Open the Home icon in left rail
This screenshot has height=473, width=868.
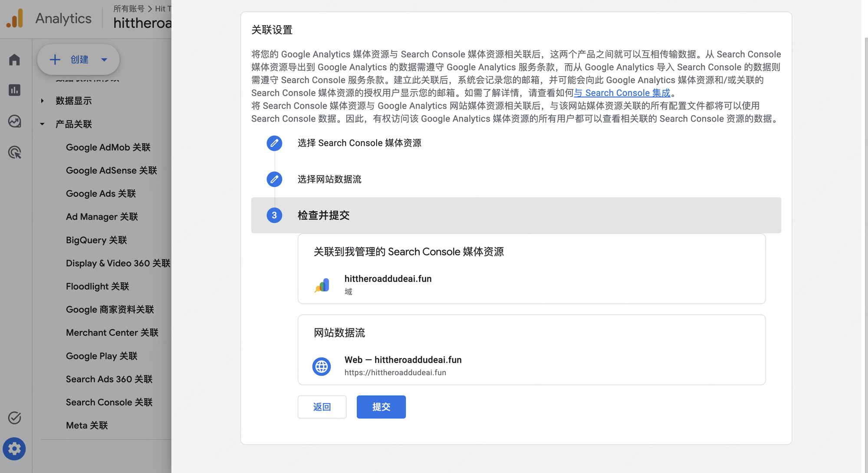click(x=14, y=60)
